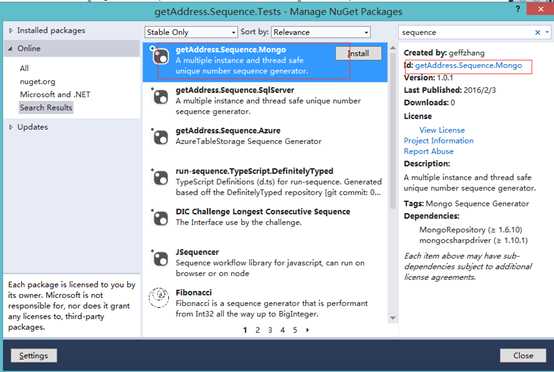Open the search box history dropdown arrow
Viewport: 554px width, 372px height.
(x=547, y=32)
